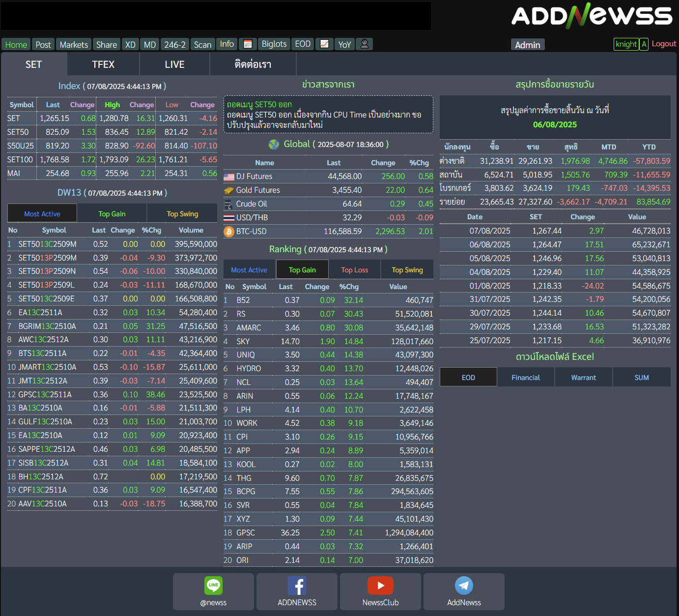Screen dimensions: 679x616
Task: Open the ติดต่อเรา tab
Action: coord(253,64)
